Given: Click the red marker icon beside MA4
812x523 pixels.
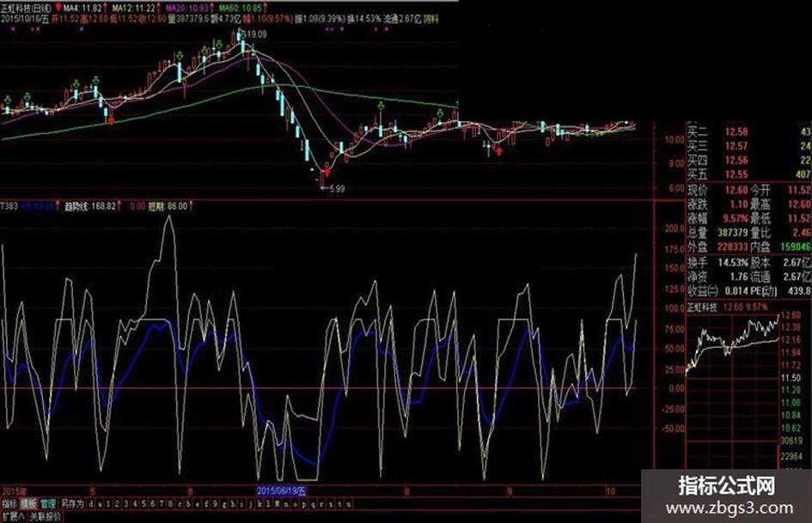Looking at the screenshot, I should click(58, 9).
